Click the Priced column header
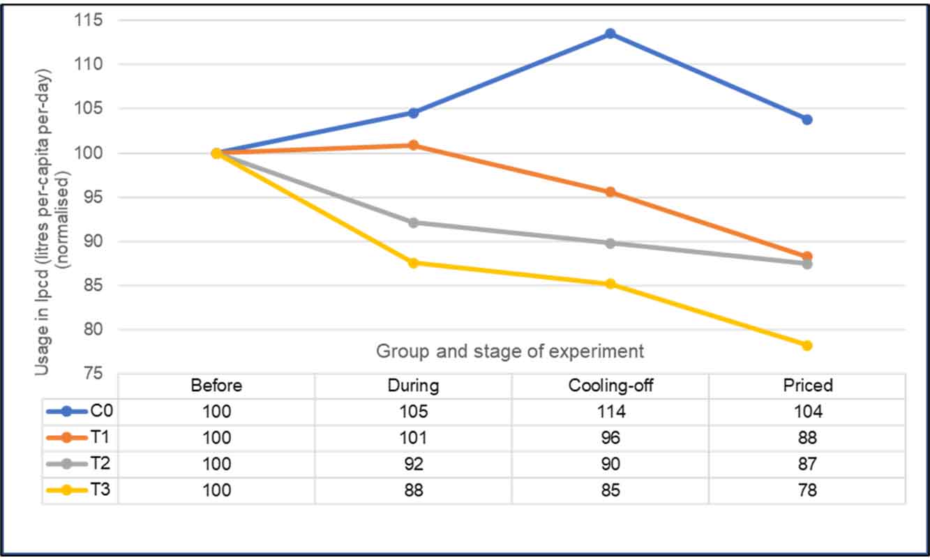 (807, 386)
